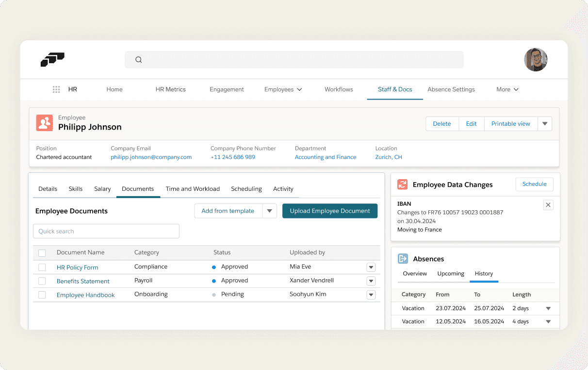Open the user profile avatar
588x370 pixels.
[x=536, y=60]
